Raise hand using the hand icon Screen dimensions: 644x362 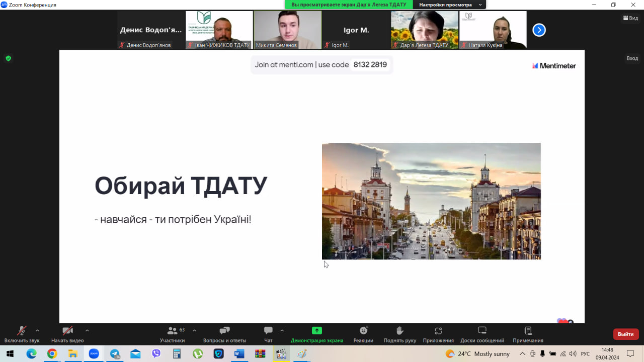[399, 331]
